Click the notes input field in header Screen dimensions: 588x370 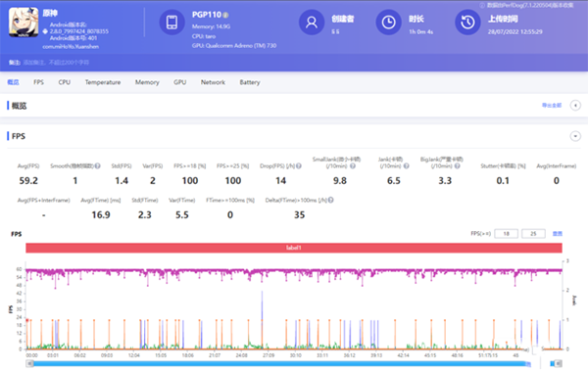(56, 63)
